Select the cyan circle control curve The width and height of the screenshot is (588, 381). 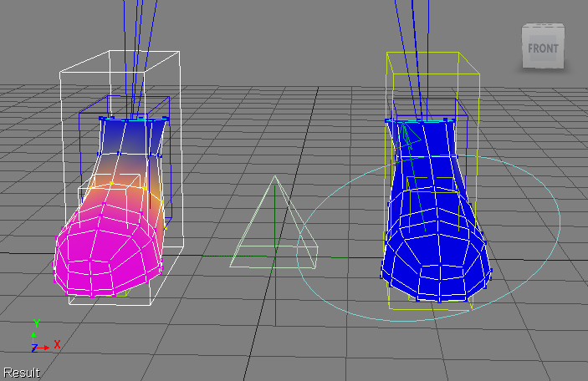pos(544,194)
